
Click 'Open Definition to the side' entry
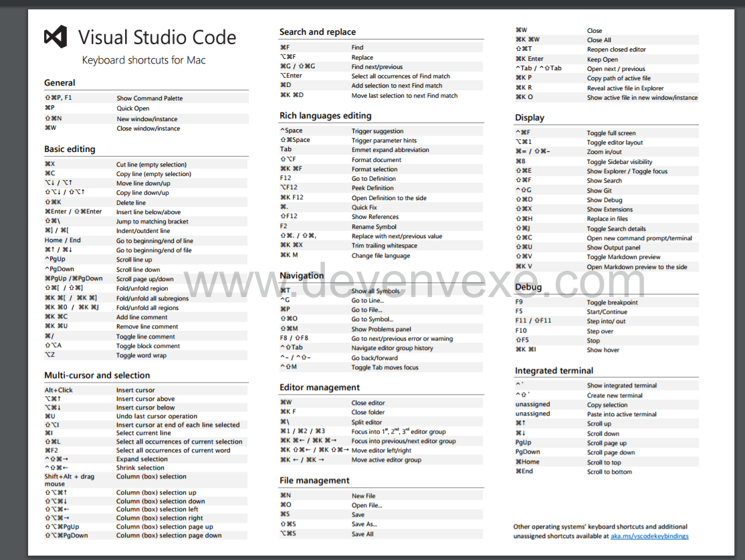pos(389,198)
